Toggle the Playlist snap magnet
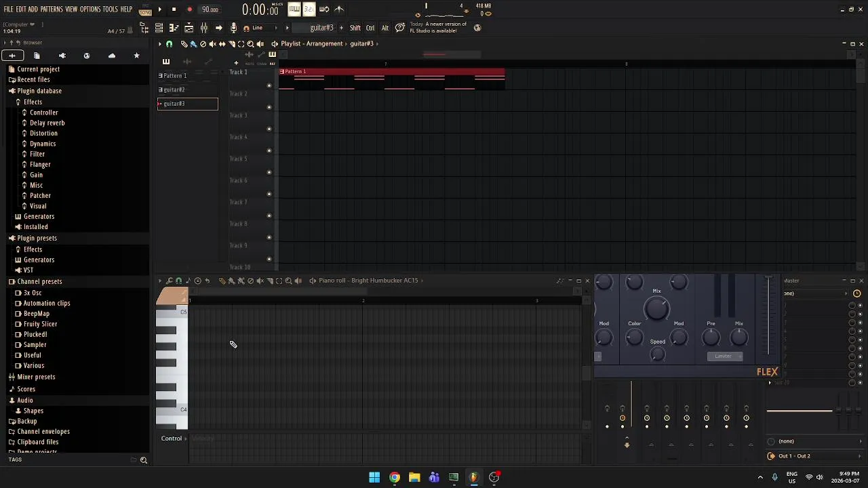This screenshot has width=868, height=488. point(169,44)
